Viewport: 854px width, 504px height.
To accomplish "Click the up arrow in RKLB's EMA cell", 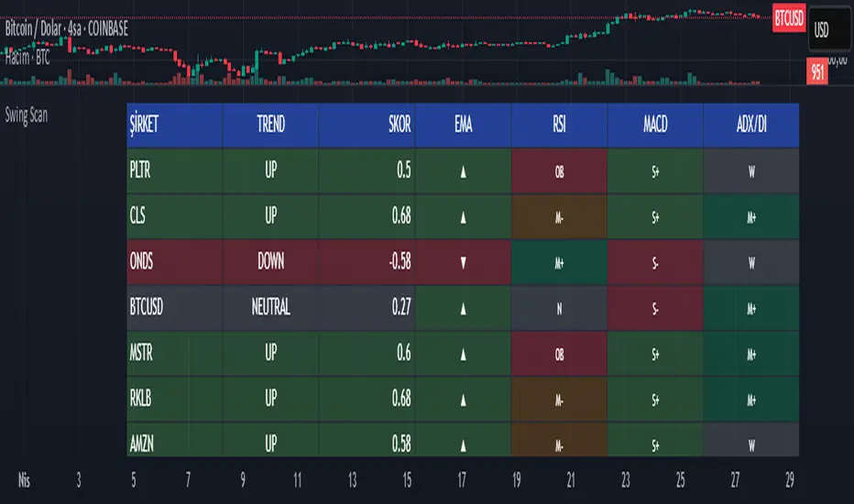I will pyautogui.click(x=463, y=400).
